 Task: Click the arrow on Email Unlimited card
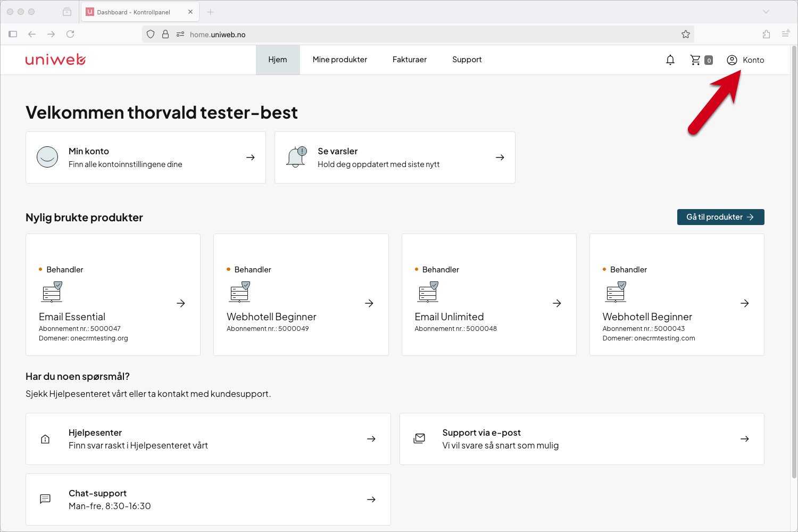(557, 303)
